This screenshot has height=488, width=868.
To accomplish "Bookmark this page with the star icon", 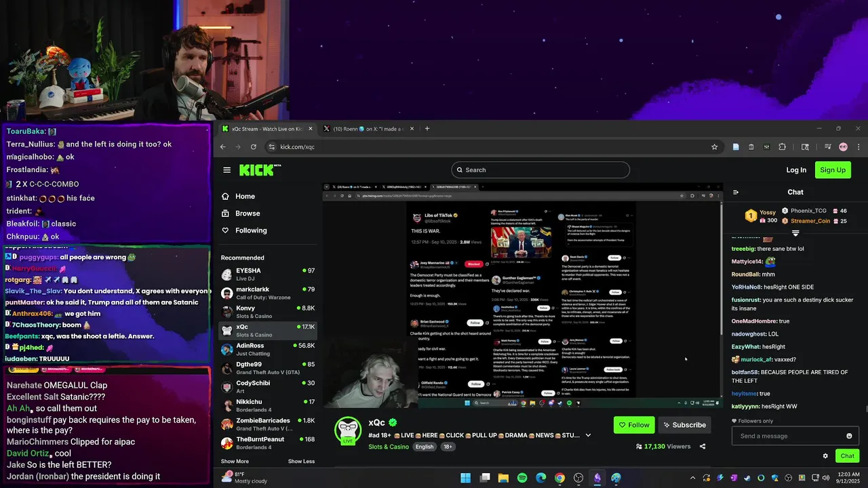I will point(714,147).
